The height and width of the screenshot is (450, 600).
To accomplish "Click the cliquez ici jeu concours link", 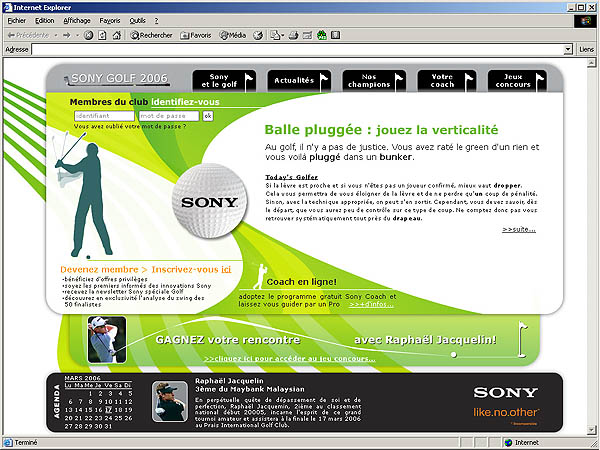I will click(290, 359).
